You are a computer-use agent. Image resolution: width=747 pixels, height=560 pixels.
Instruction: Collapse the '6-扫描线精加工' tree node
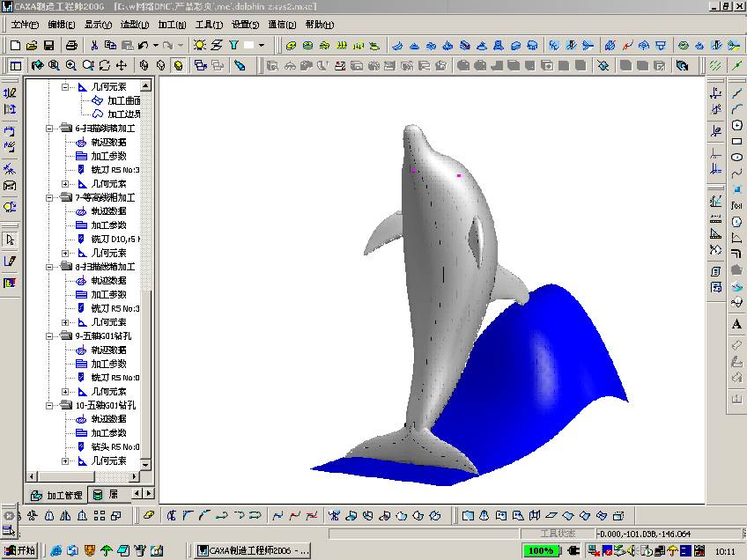(x=51, y=129)
